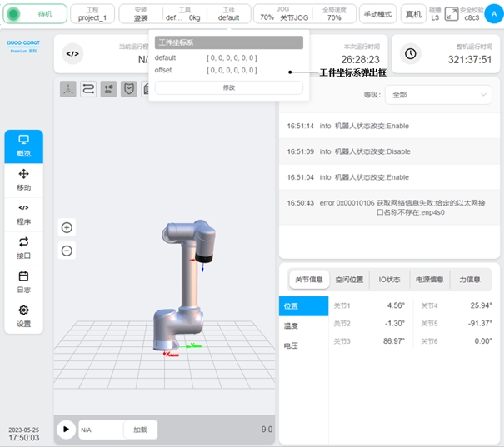Select the 温度 temperature row
The height and width of the screenshot is (447, 504).
coord(291,325)
